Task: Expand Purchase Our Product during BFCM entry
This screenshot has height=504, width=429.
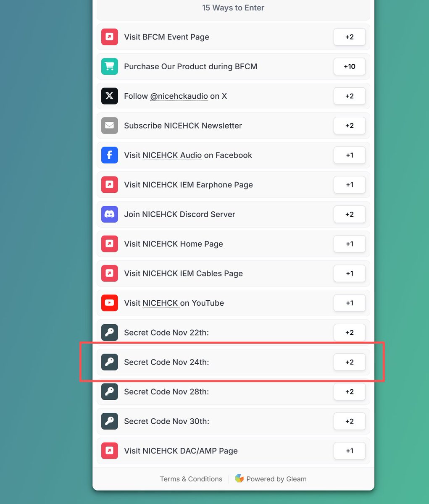Action: click(233, 66)
